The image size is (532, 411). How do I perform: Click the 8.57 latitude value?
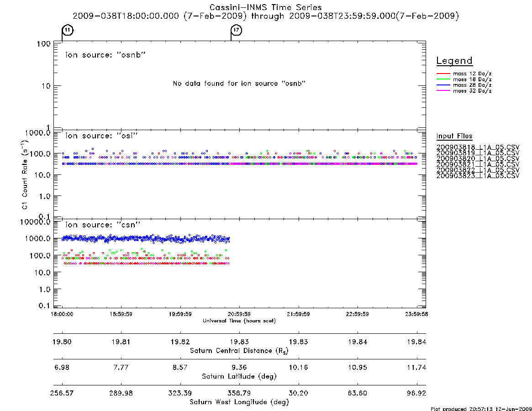pos(180,368)
